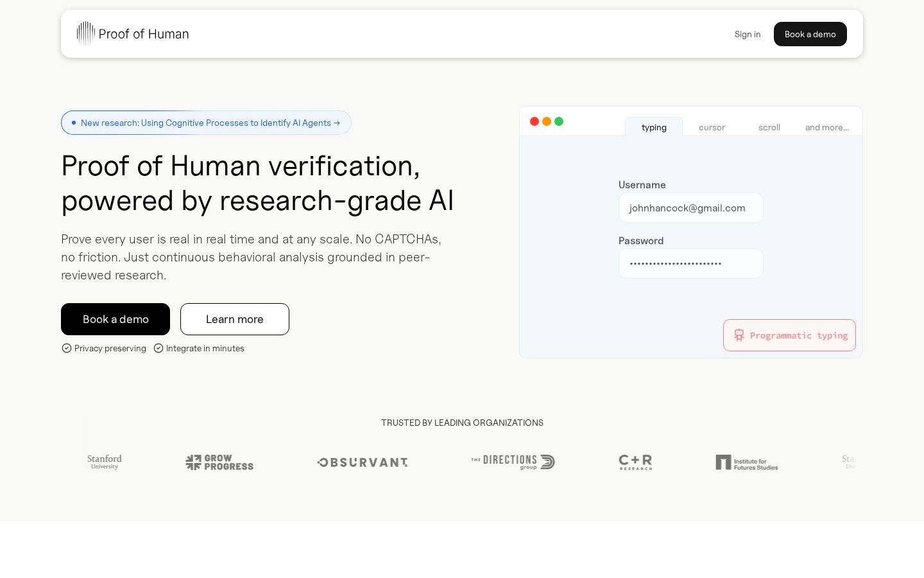Click the orange window dot

547,121
